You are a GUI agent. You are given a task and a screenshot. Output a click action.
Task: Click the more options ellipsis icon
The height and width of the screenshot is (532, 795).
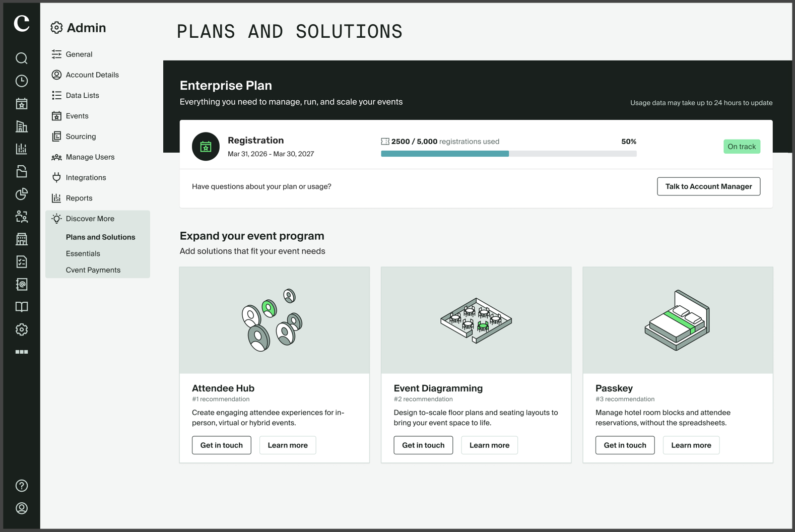(22, 352)
